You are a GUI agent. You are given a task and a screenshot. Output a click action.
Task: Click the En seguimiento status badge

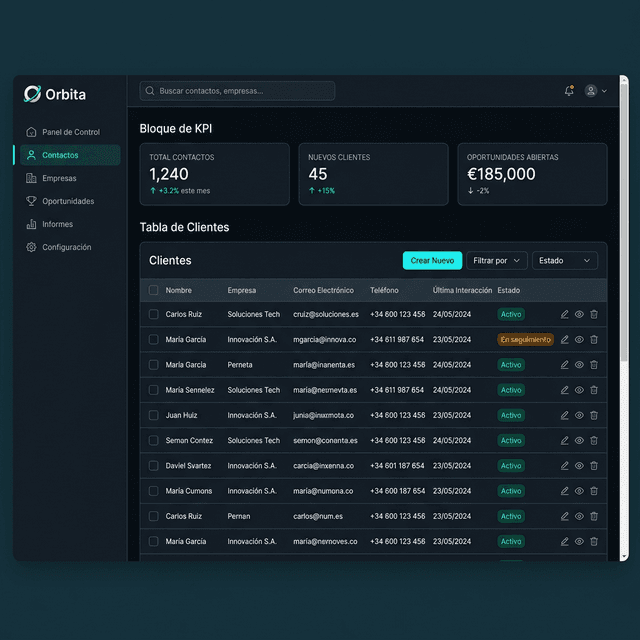click(x=525, y=340)
